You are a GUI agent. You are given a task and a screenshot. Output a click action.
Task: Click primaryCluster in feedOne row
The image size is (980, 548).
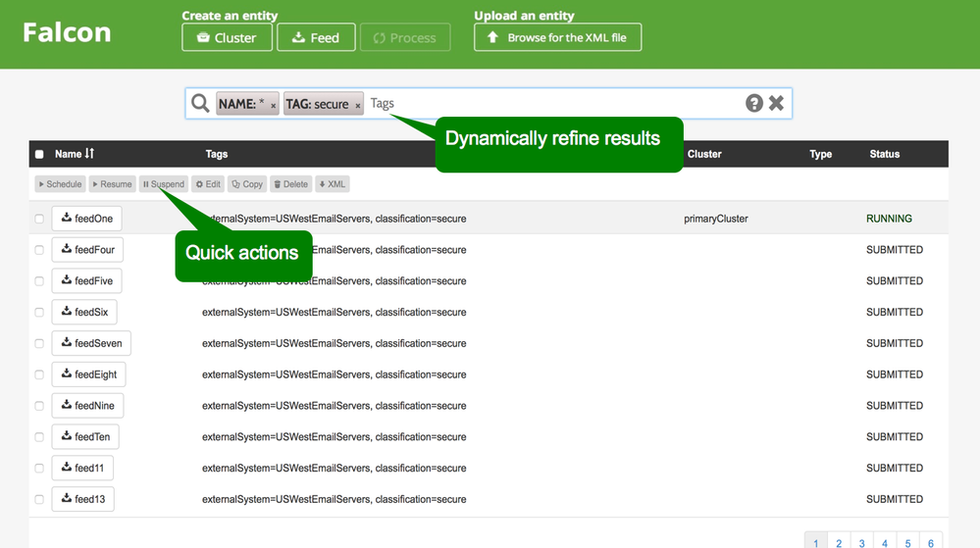(x=715, y=219)
